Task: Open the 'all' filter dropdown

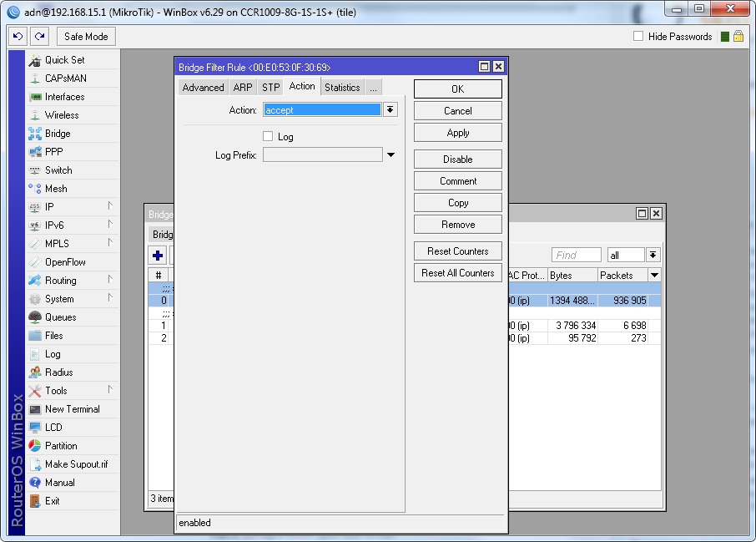Action: [653, 256]
